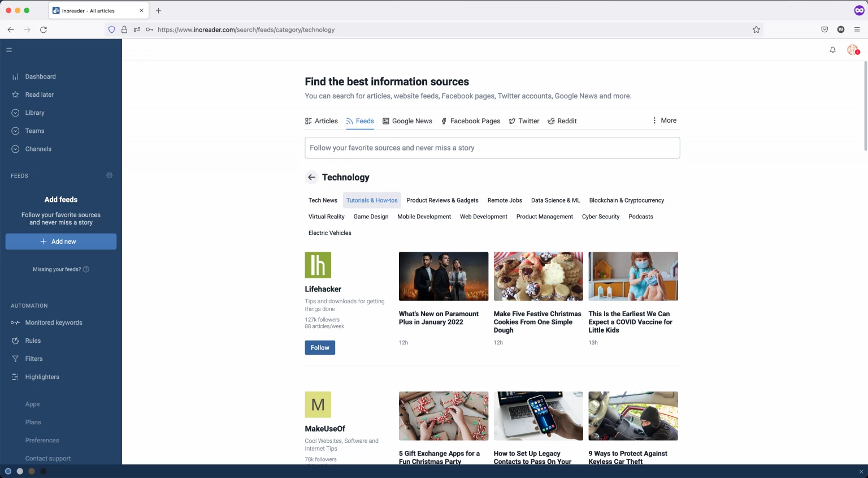Open the More options dropdown

[664, 120]
